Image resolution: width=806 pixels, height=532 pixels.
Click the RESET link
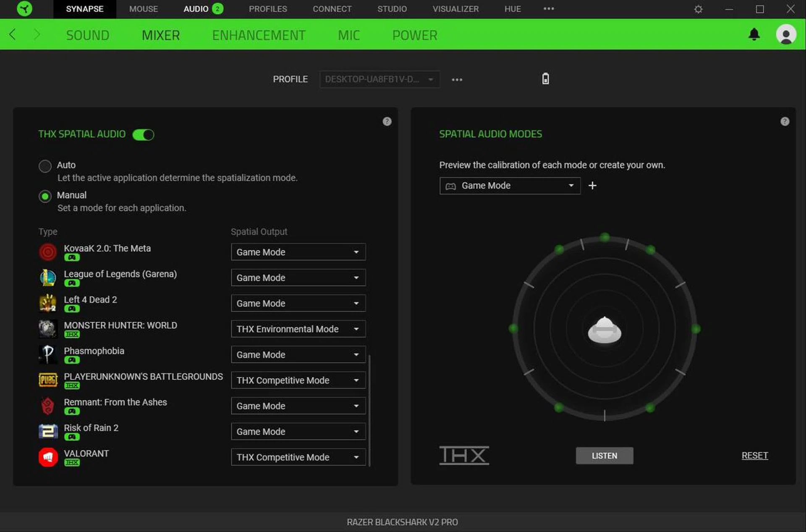754,456
